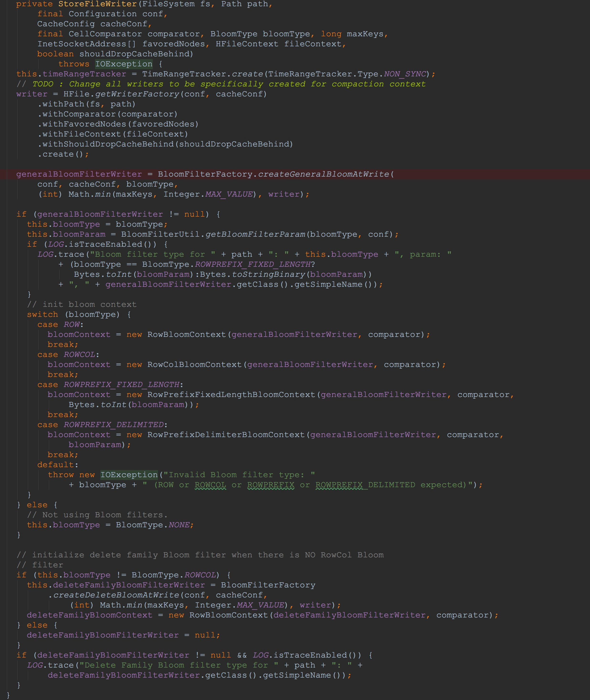Place cursor on .withPath(fs, path) line

87,104
